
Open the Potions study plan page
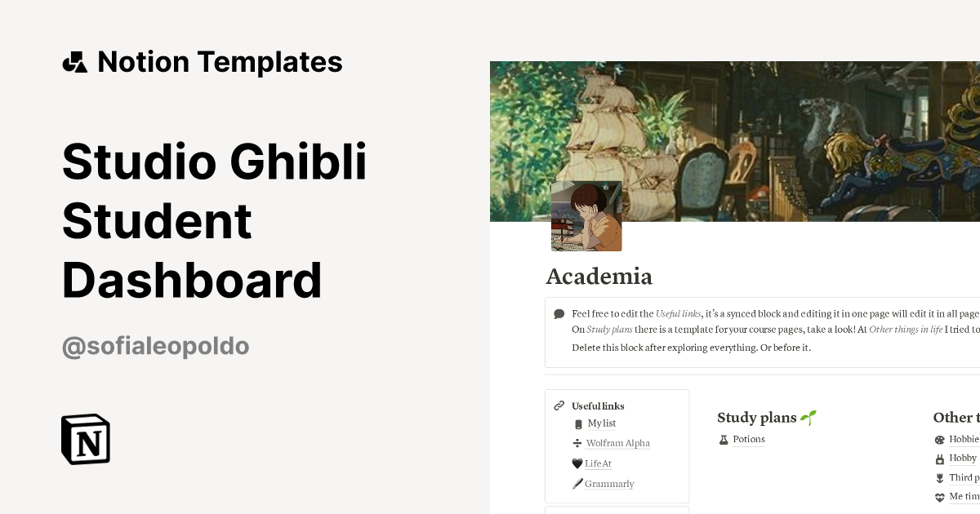pos(749,440)
